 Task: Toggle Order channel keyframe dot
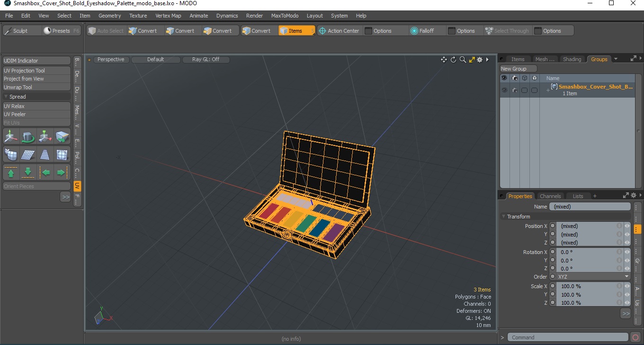click(x=553, y=277)
